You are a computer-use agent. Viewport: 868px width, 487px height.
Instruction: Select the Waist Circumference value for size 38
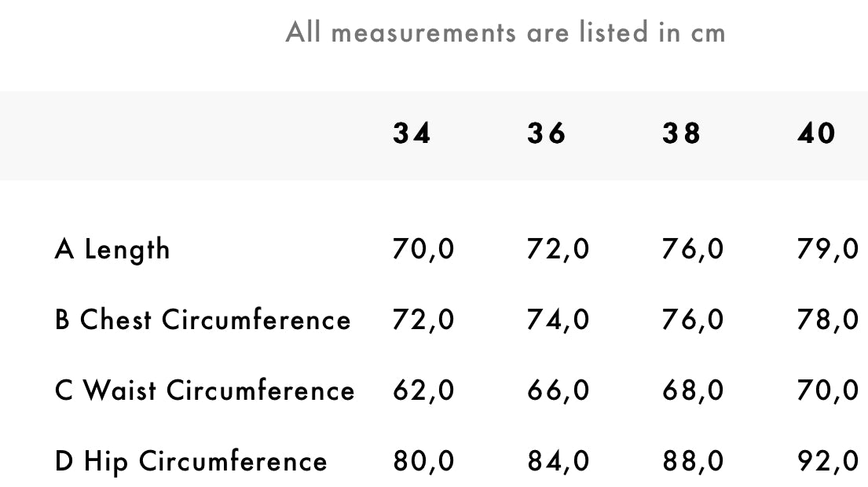point(693,390)
